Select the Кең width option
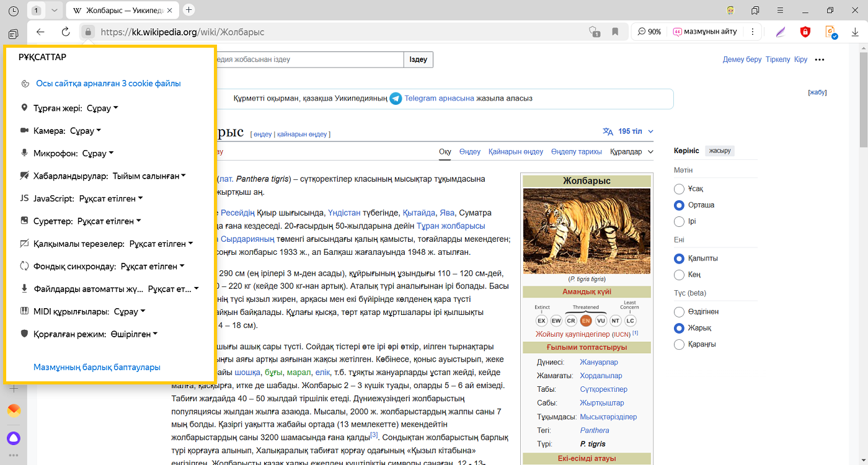868x465 pixels. [680, 274]
